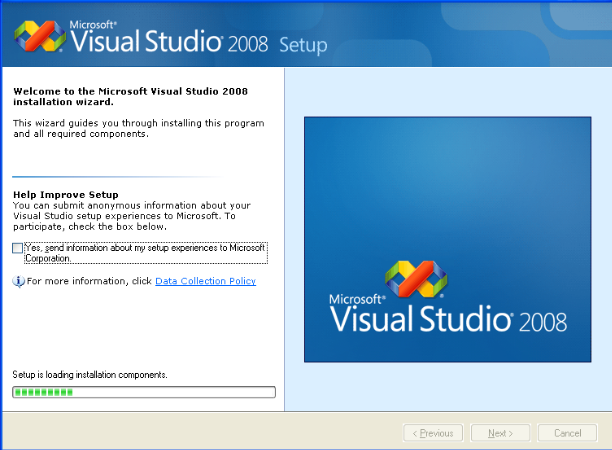Click the 'Setup' word in header banner
Image resolution: width=612 pixels, height=450 pixels.
[303, 45]
